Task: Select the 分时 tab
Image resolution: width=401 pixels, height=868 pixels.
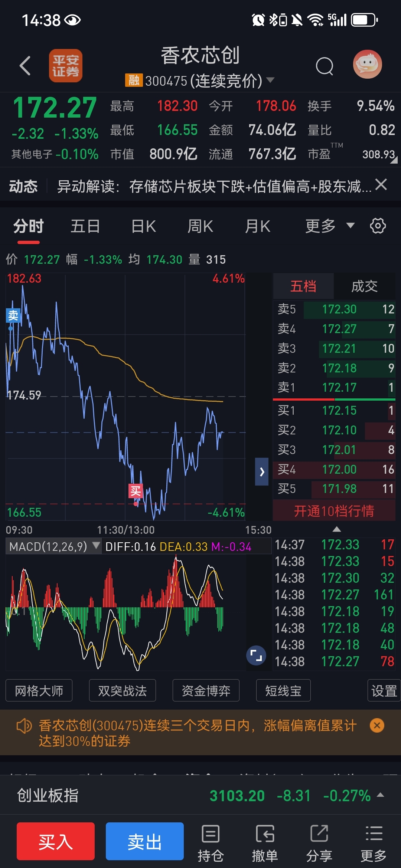Action: (29, 226)
